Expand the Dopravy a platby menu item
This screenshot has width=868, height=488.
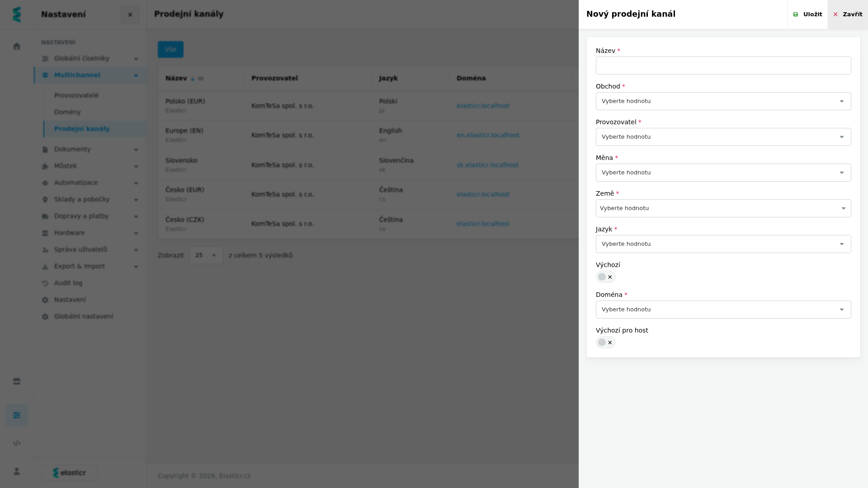click(x=90, y=216)
